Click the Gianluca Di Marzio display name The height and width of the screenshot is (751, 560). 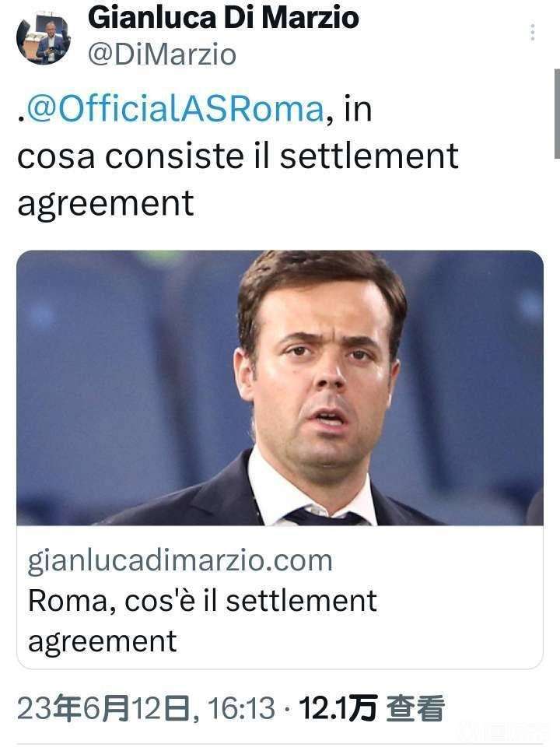pos(223,18)
